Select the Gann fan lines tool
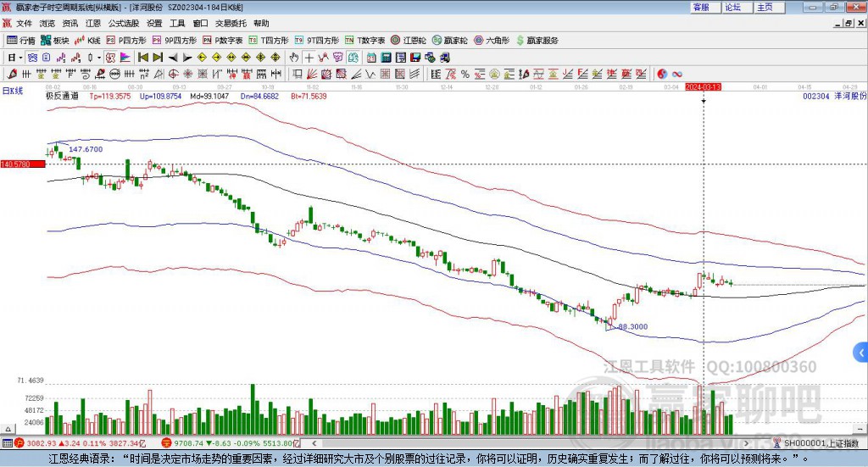The image size is (868, 467). (x=312, y=74)
